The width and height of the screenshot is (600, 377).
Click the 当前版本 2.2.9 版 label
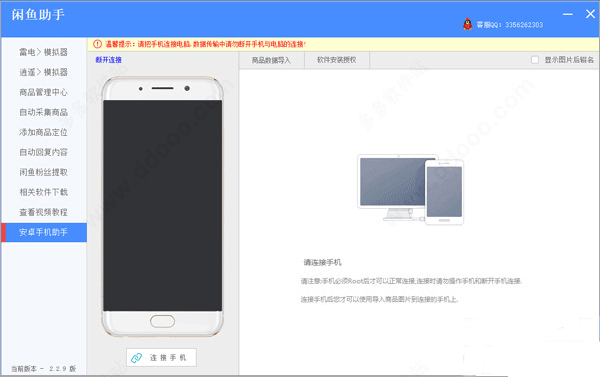(43, 369)
